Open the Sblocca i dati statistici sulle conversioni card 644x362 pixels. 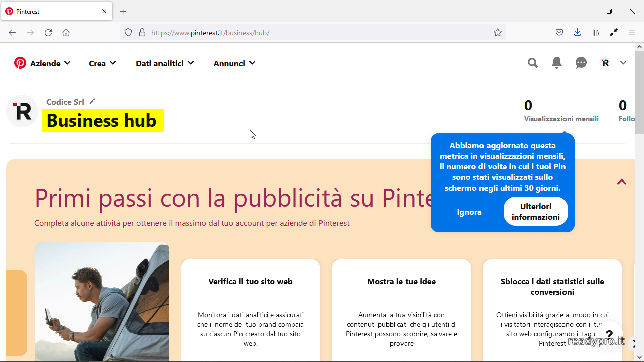(x=552, y=310)
